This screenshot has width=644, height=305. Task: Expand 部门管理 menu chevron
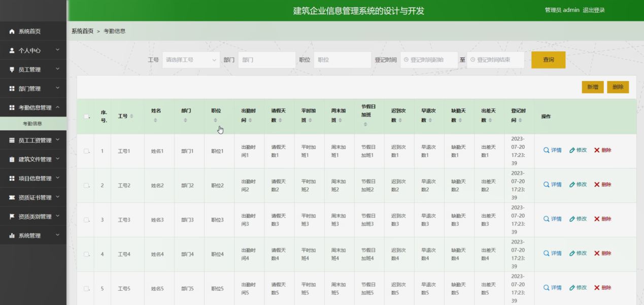coord(58,88)
